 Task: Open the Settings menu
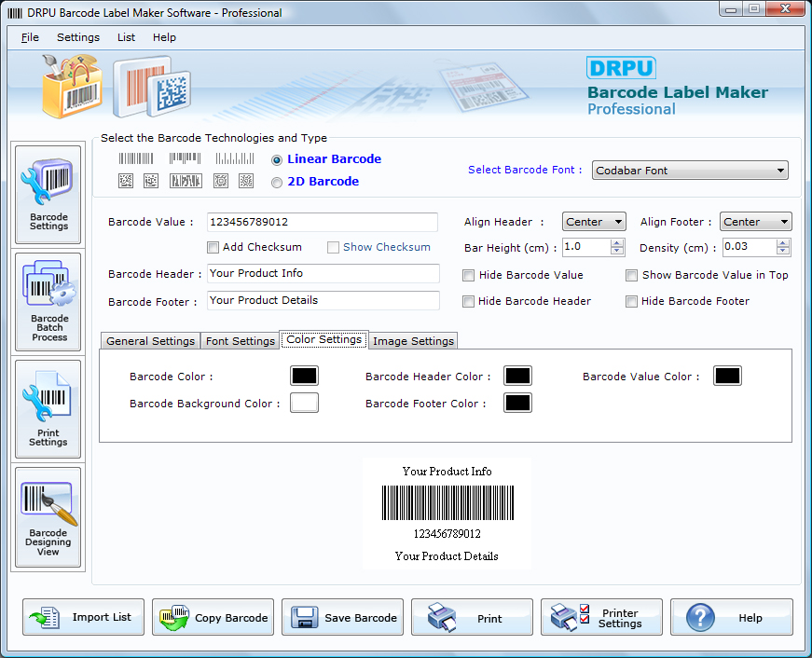[x=77, y=37]
